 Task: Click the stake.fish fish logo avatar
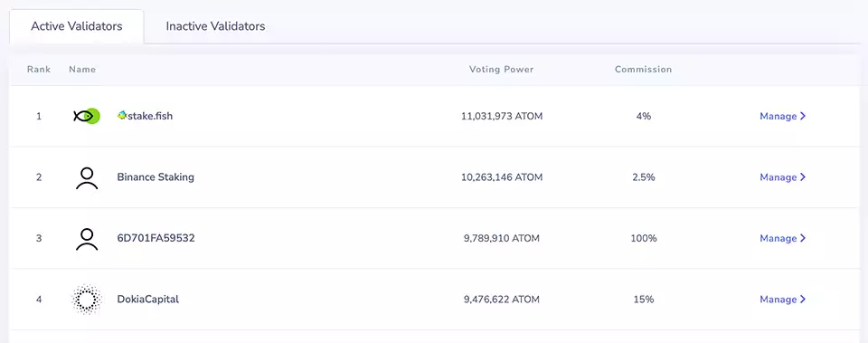(87, 117)
